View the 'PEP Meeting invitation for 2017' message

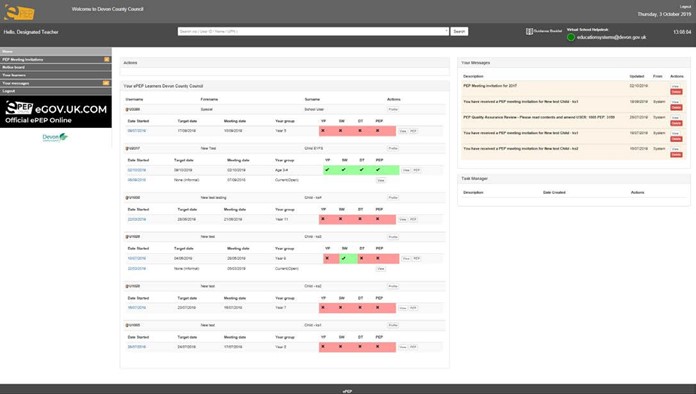click(x=676, y=86)
